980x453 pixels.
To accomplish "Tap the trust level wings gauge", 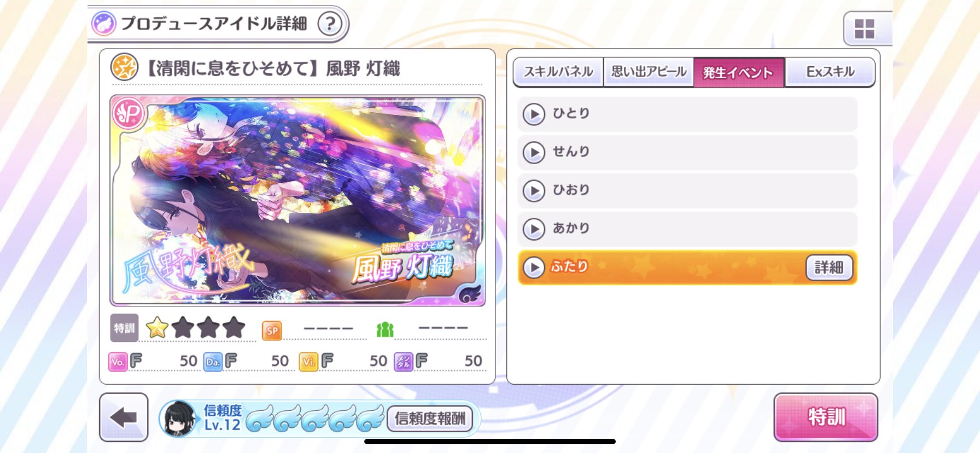I will point(316,419).
